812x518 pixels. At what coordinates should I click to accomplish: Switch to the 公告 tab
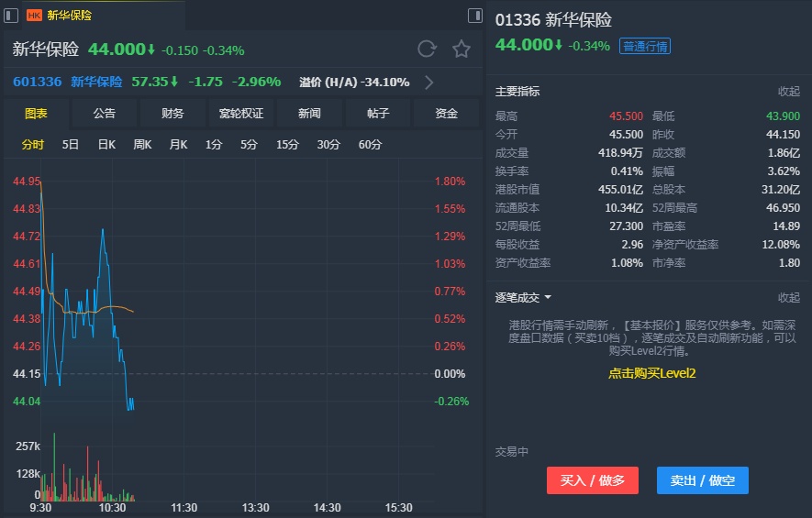pyautogui.click(x=105, y=114)
